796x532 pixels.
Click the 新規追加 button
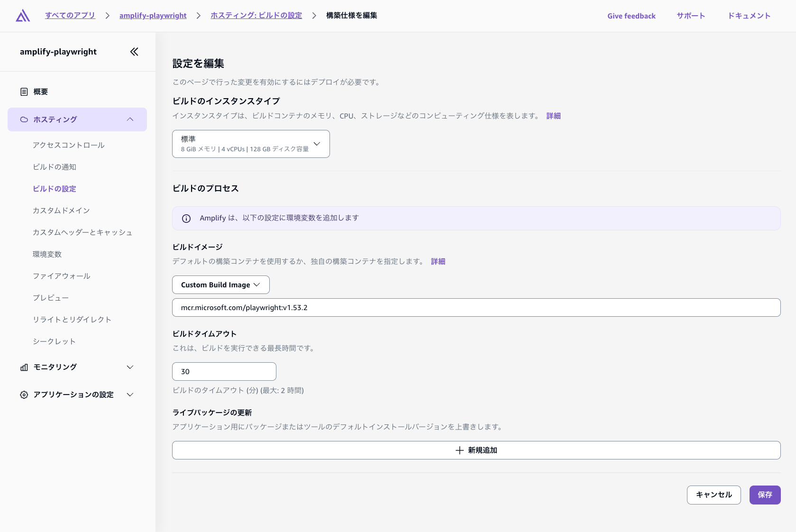(x=476, y=450)
